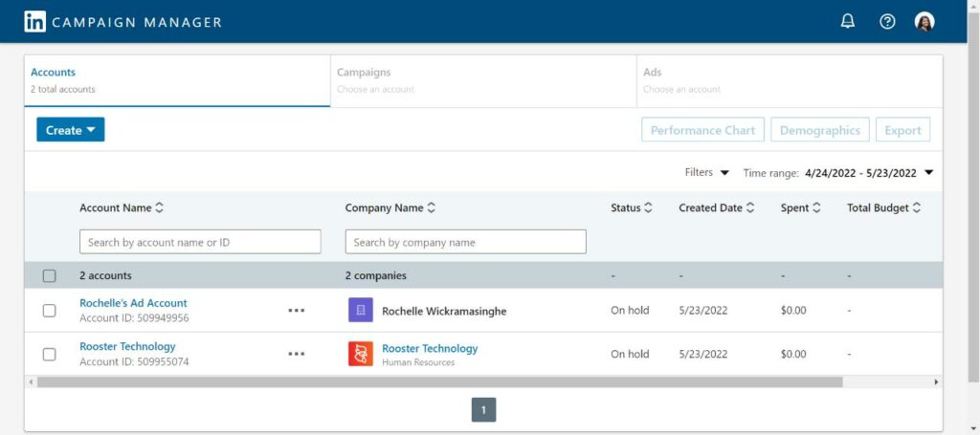Click the created date of Rooster Technology
Screen dimensions: 980x435
point(703,354)
